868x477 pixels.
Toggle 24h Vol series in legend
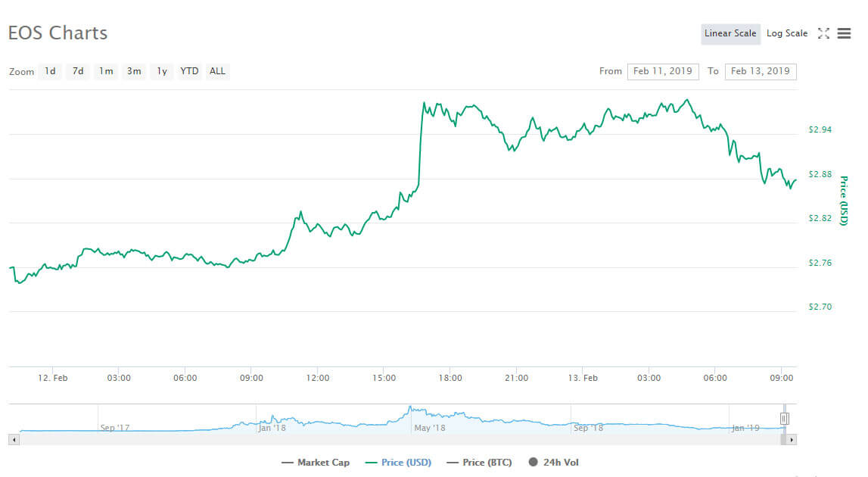(x=554, y=462)
